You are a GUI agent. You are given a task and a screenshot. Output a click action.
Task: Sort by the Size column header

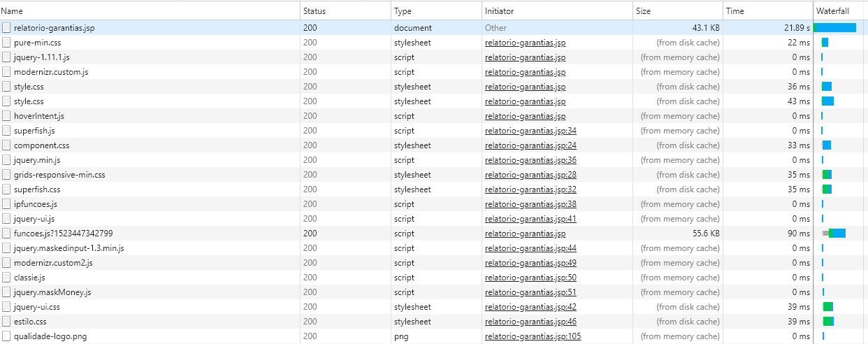pos(677,11)
